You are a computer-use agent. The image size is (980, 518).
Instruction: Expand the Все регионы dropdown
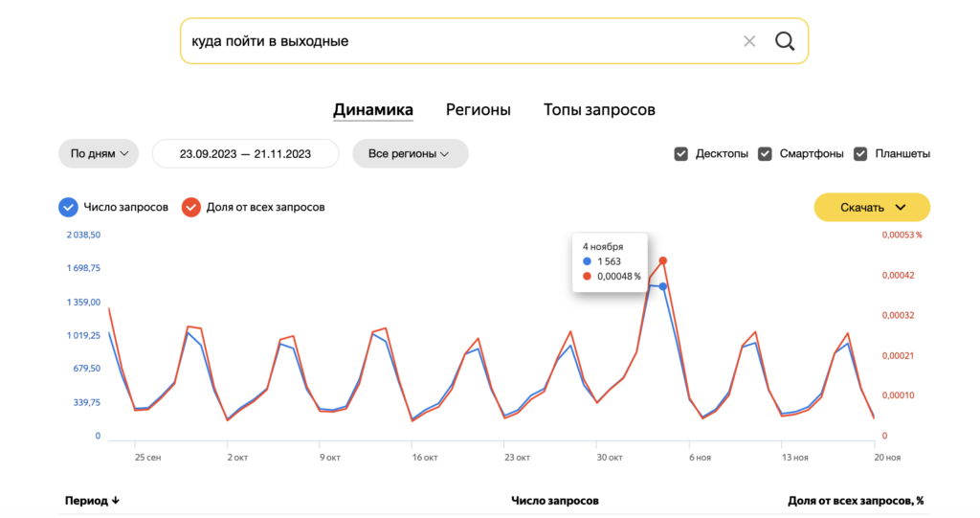tap(410, 153)
